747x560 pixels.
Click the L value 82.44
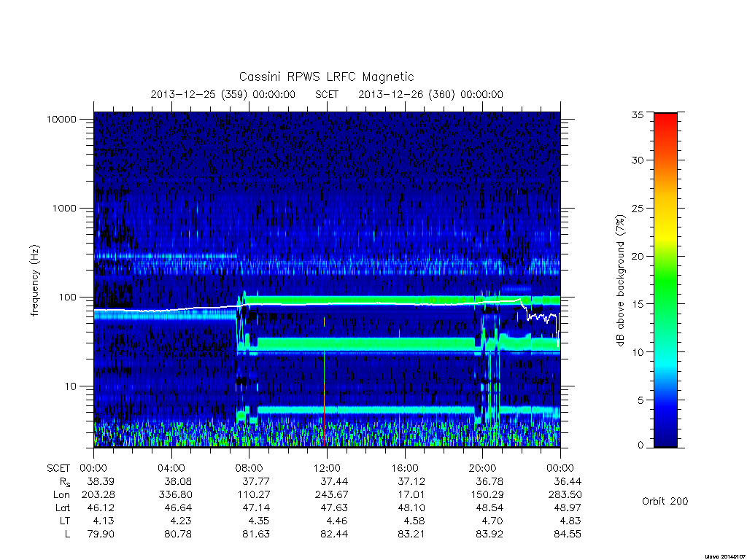tap(334, 534)
